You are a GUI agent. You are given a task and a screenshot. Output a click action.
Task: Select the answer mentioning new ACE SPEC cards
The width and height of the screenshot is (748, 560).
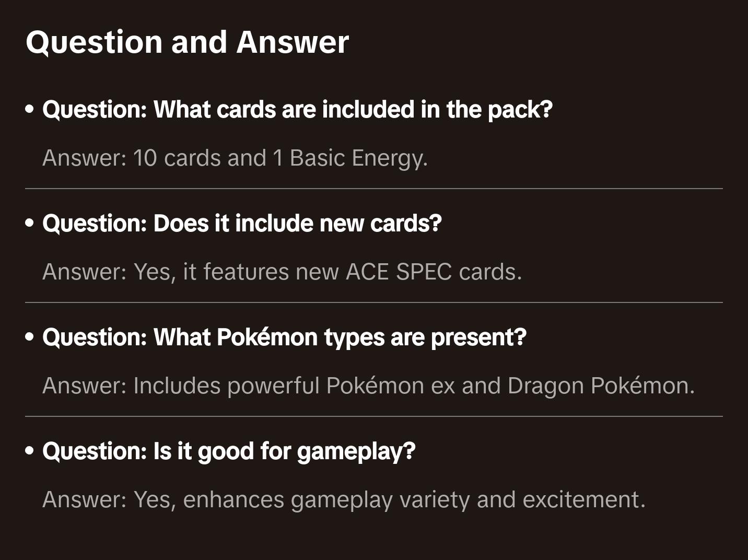(282, 272)
